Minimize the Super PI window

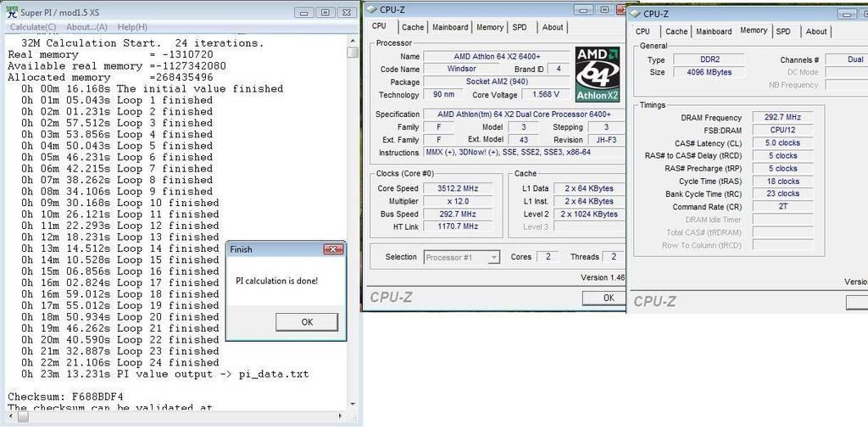pyautogui.click(x=303, y=12)
